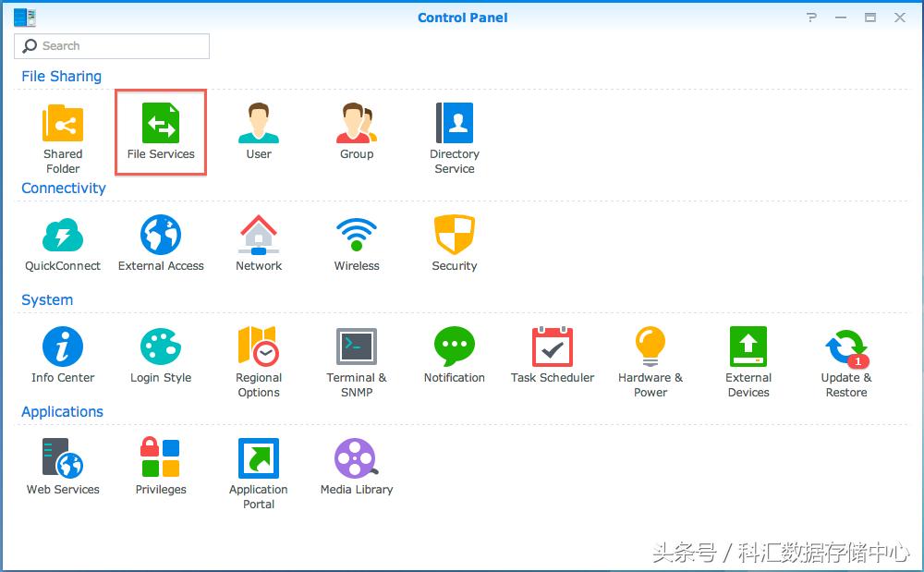Image resolution: width=924 pixels, height=572 pixels.
Task: Maximize the Control Panel window
Action: [x=870, y=18]
